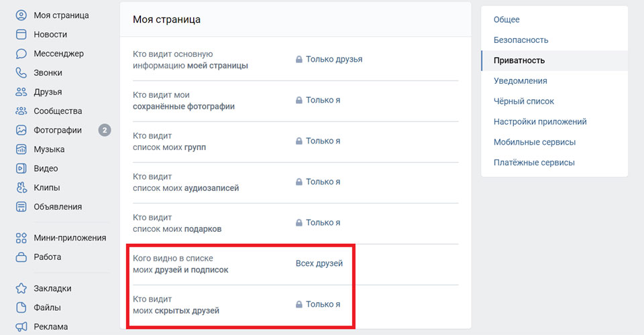
Task: Click the Реклама megaphone icon
Action: coord(21,327)
